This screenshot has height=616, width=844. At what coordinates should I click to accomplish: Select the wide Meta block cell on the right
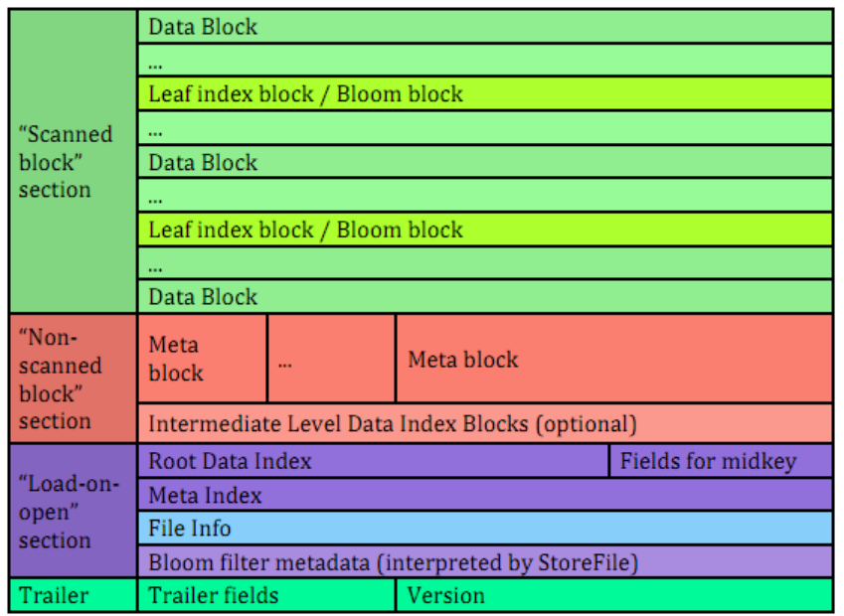pos(614,359)
